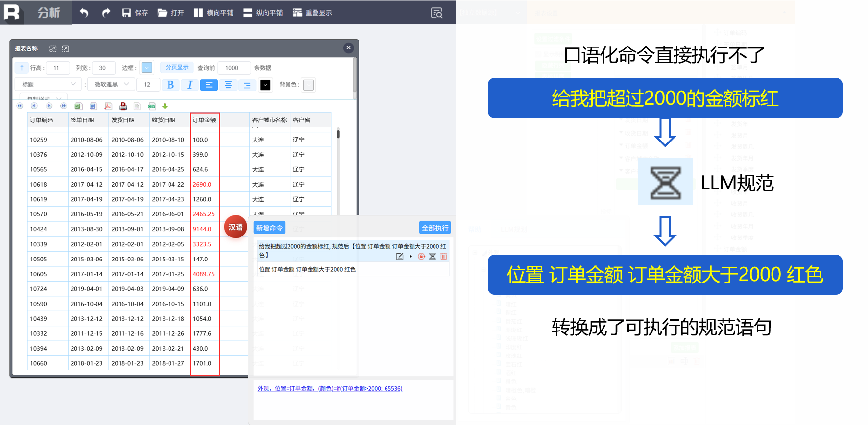The height and width of the screenshot is (425, 868).
Task: Click the 行高 row height input field
Action: pyautogui.click(x=58, y=68)
